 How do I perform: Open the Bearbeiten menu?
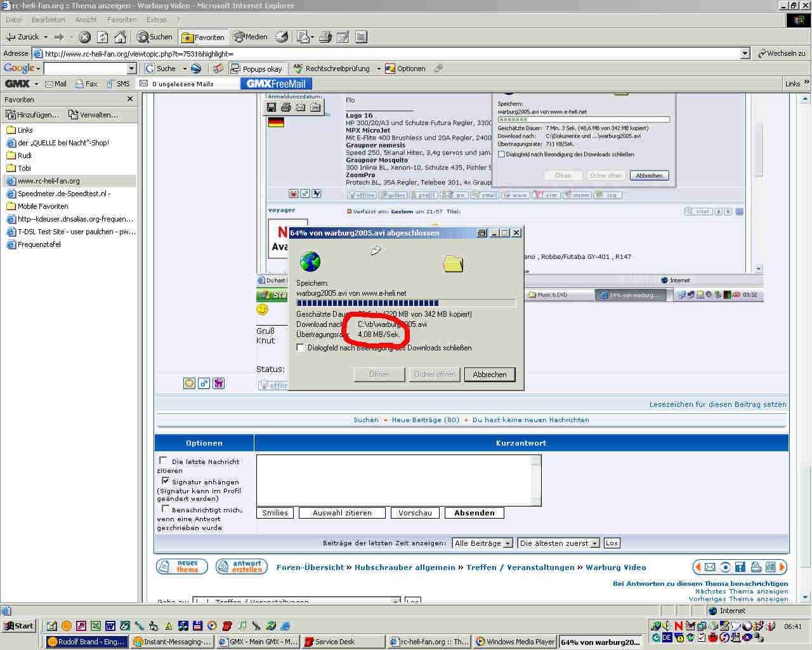pyautogui.click(x=48, y=20)
